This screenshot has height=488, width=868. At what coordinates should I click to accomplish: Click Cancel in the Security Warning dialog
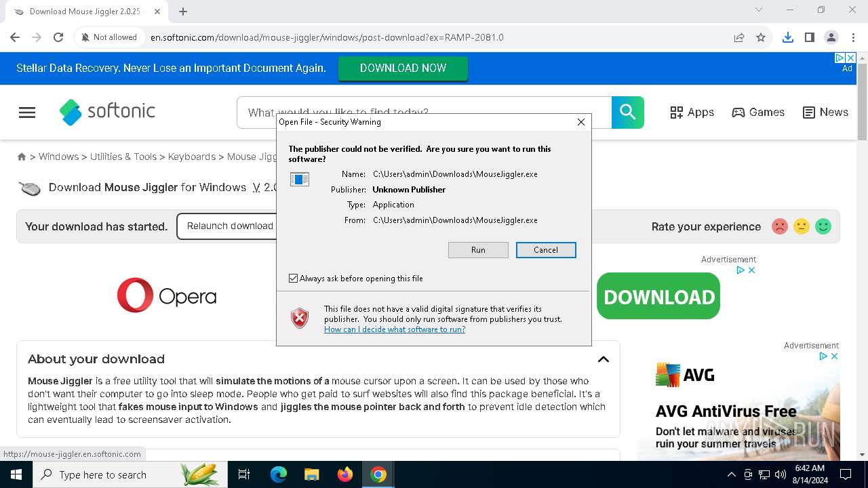pyautogui.click(x=546, y=250)
